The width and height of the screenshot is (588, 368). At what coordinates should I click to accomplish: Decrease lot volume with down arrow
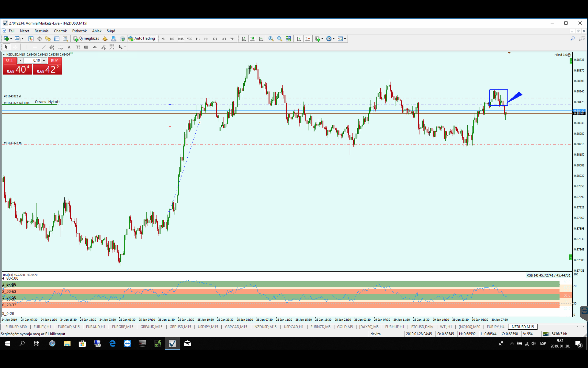(20, 60)
